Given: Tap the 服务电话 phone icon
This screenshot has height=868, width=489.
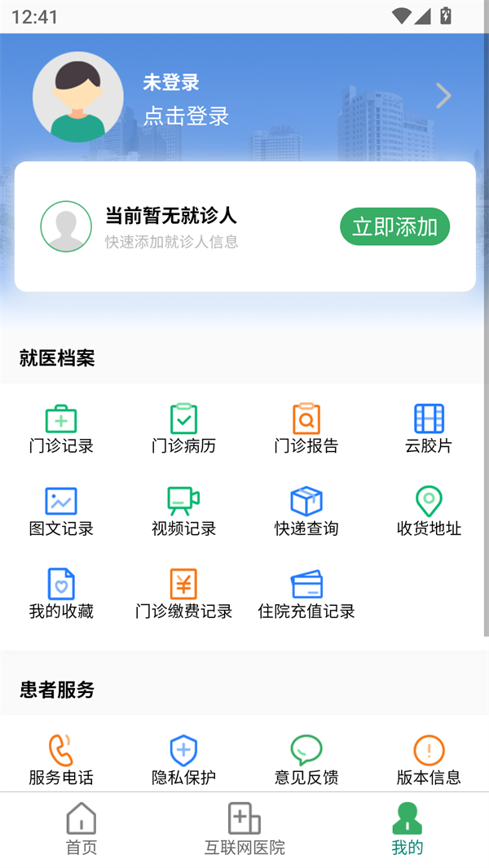Looking at the screenshot, I should click(x=61, y=750).
